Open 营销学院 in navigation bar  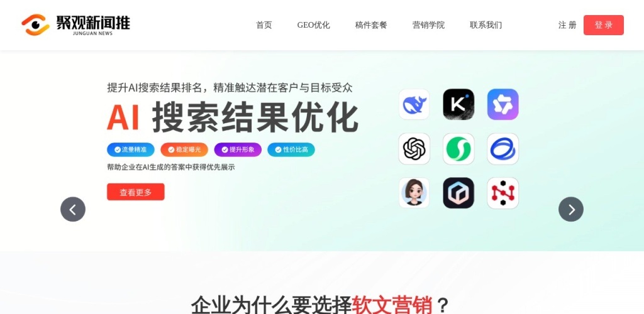point(428,25)
